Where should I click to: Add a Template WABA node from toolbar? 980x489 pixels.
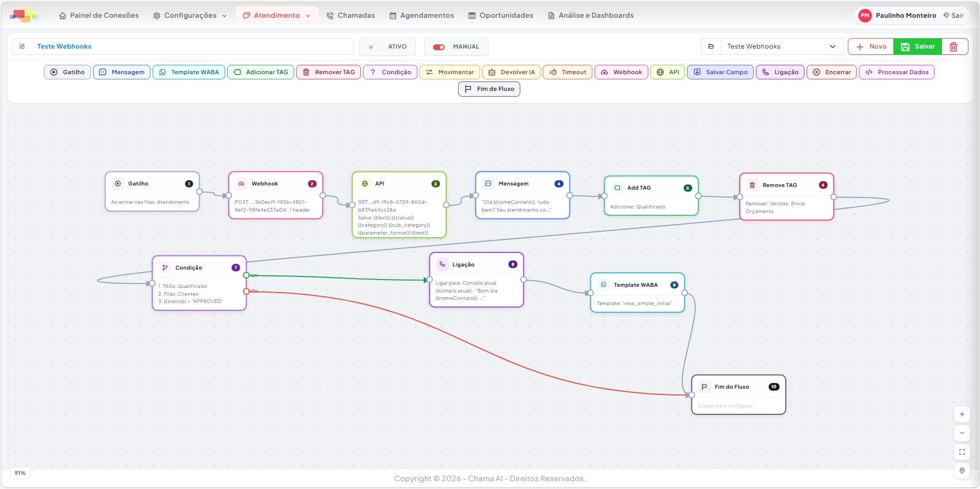tap(189, 72)
